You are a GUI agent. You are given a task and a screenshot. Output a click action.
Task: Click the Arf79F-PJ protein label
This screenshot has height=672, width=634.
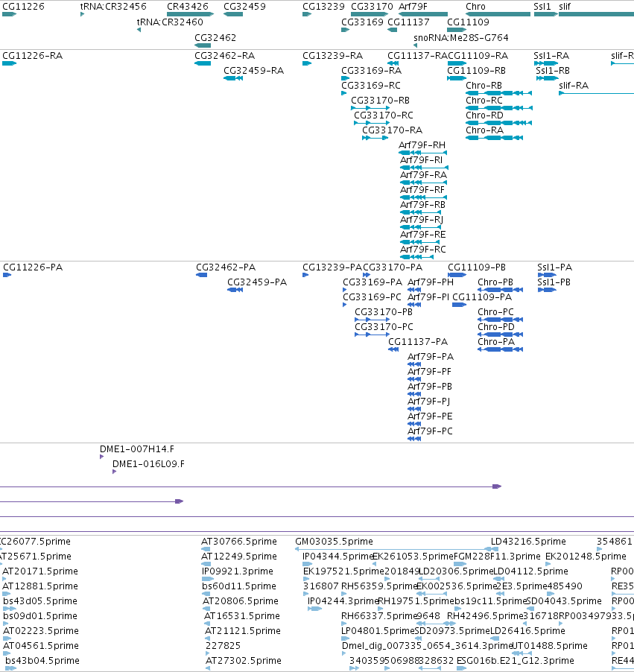click(x=428, y=401)
